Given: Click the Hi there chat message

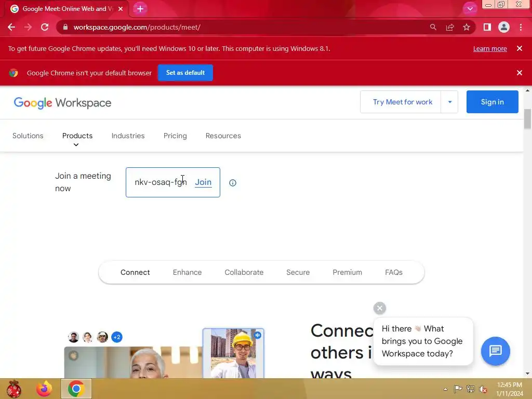Looking at the screenshot, I should tap(423, 341).
